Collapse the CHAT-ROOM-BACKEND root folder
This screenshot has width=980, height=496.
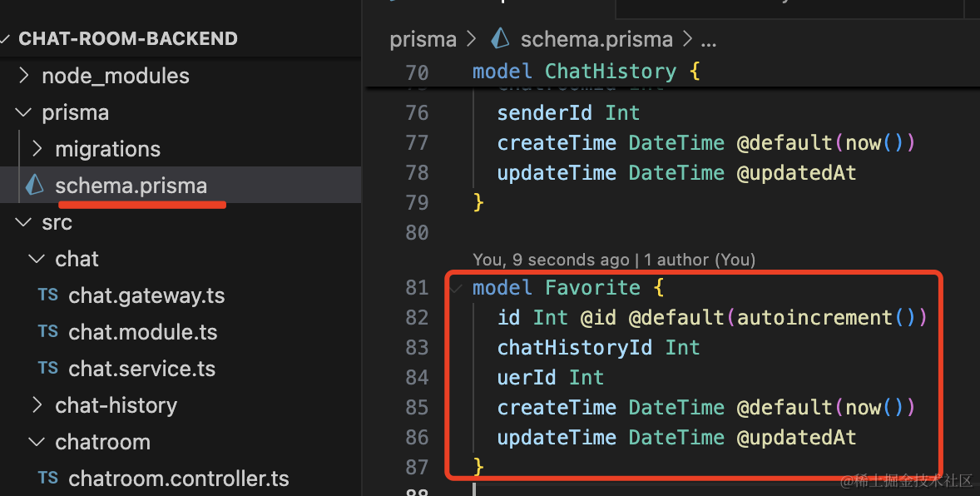pos(7,39)
